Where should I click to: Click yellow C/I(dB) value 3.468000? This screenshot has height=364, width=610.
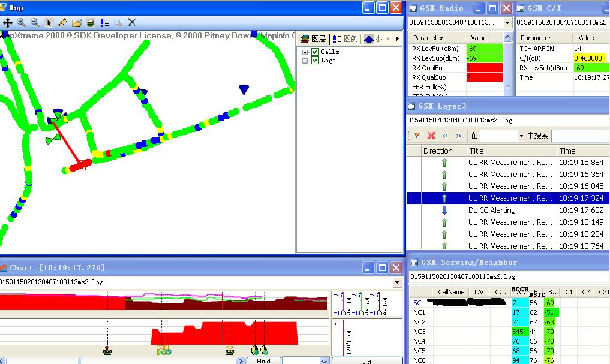589,58
